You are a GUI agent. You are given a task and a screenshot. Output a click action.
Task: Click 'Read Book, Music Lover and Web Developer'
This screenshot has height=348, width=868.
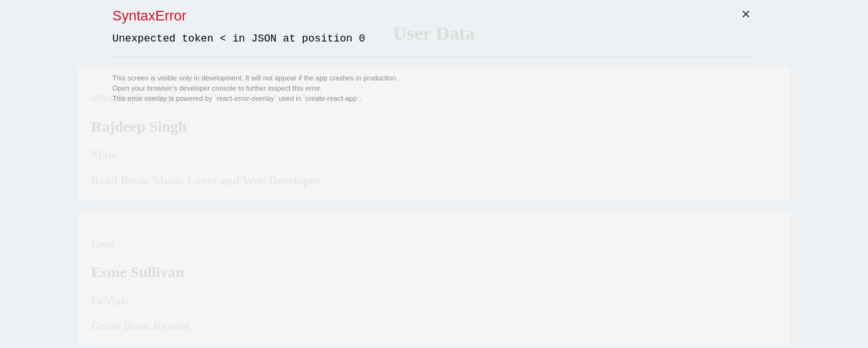click(x=206, y=181)
